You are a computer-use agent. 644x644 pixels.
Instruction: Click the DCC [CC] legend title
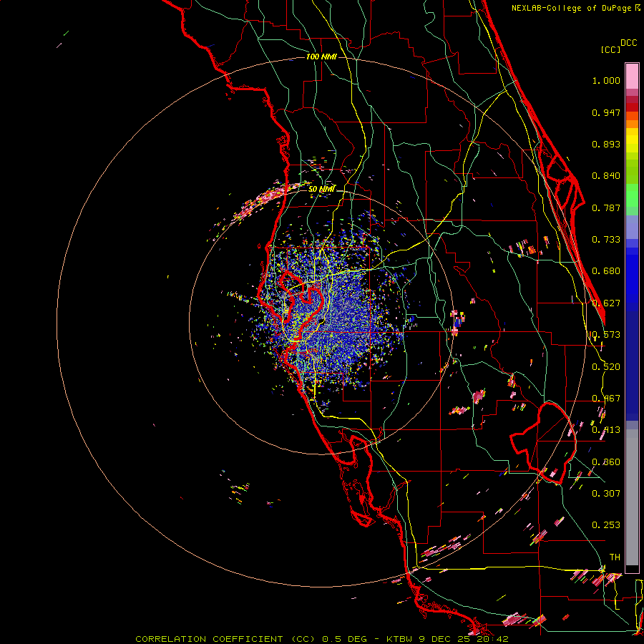click(x=619, y=47)
